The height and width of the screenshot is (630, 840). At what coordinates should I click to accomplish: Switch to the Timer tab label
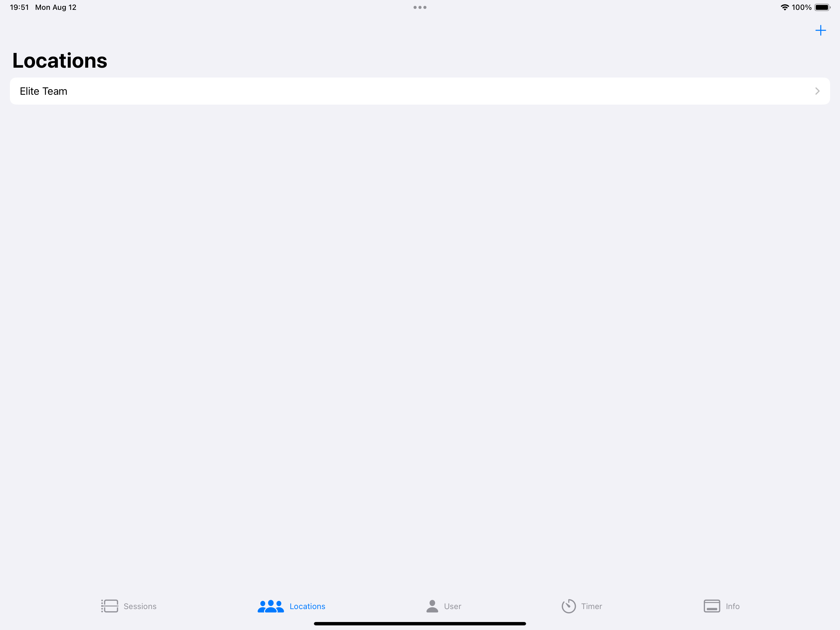click(x=592, y=606)
